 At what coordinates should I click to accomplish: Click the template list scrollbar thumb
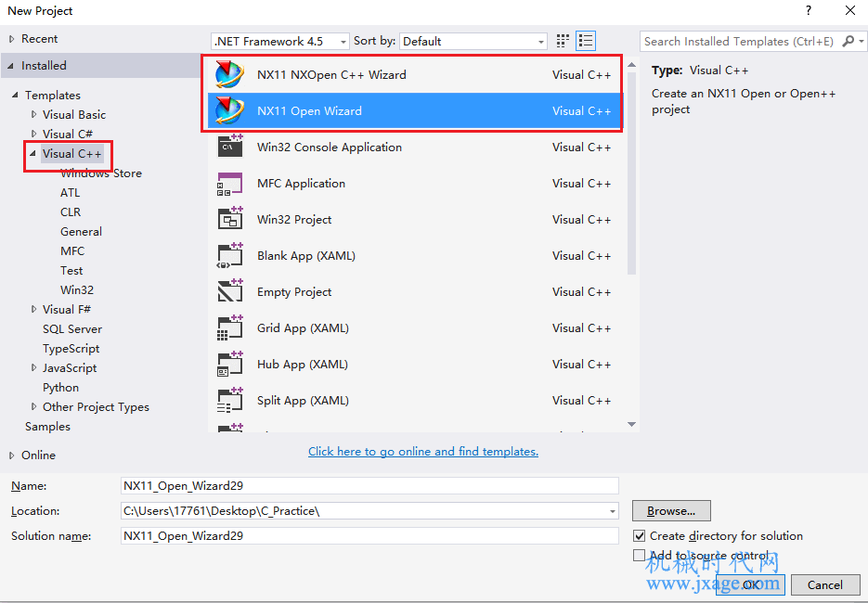631,173
